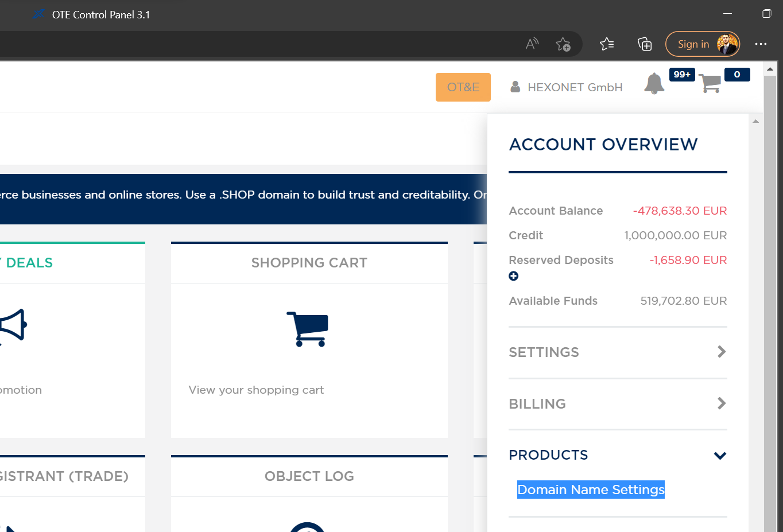783x532 pixels.
Task: Expand the BILLING section
Action: click(618, 404)
